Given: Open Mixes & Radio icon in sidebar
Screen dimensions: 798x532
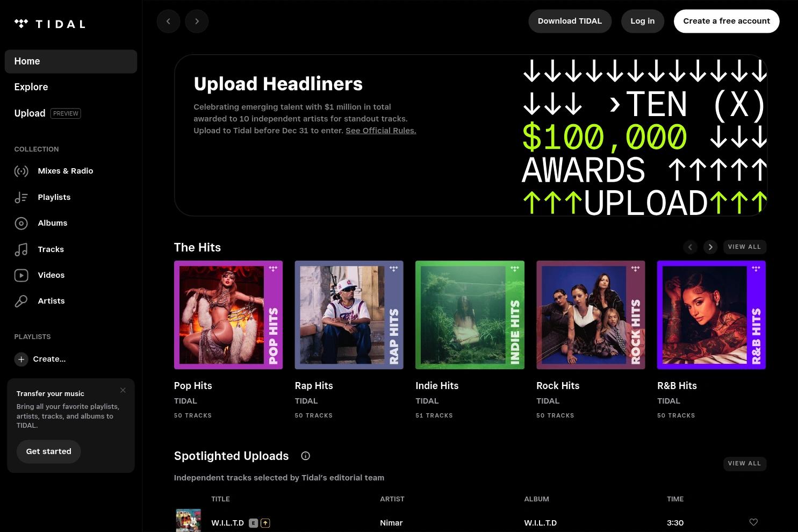Looking at the screenshot, I should coord(21,171).
